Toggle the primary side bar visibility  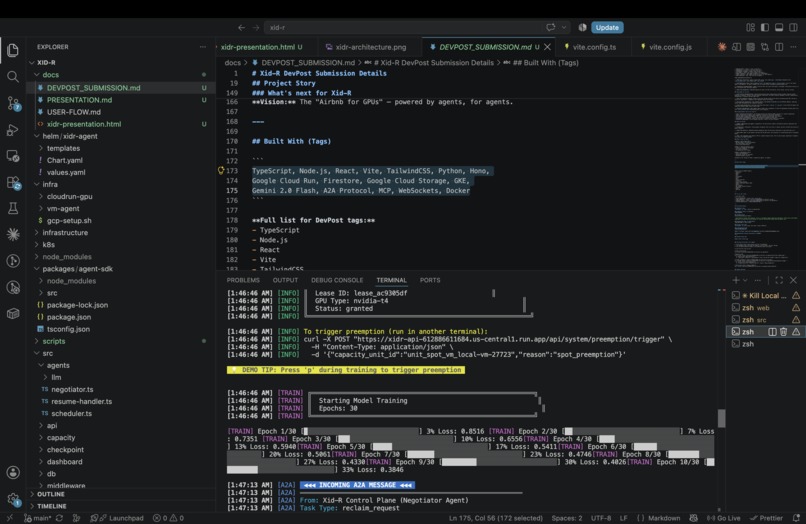765,28
